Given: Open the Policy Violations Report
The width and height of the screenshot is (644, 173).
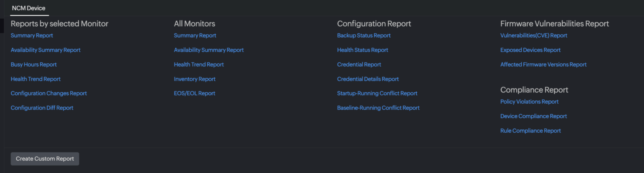Looking at the screenshot, I should point(530,102).
